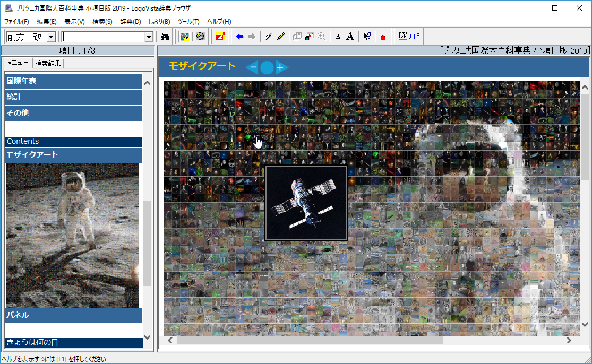This screenshot has width=592, height=364.
Task: Open the ヘルプ(H) menu
Action: (x=219, y=22)
